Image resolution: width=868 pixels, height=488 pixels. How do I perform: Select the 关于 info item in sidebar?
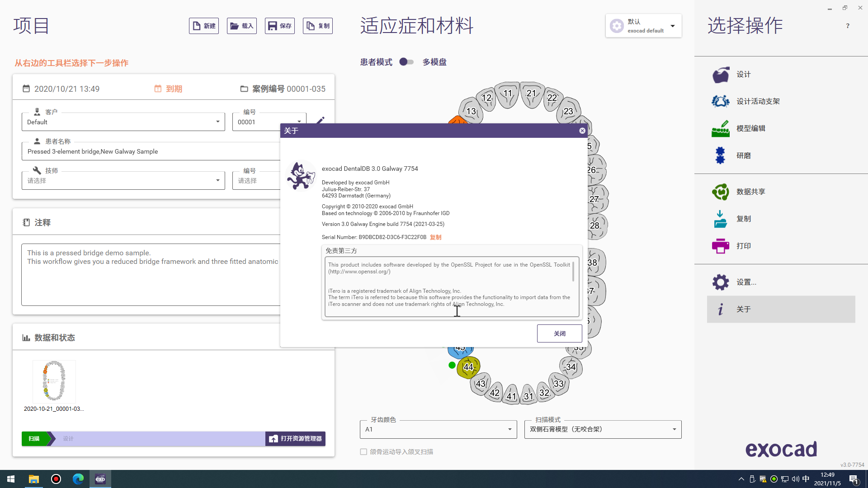click(781, 310)
